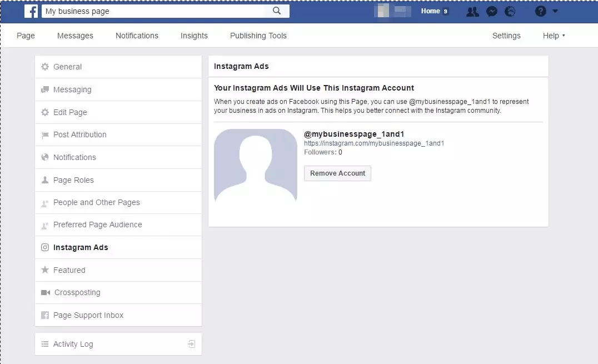Click the Instagram camera icon in sidebar
598x364 pixels.
click(x=45, y=247)
